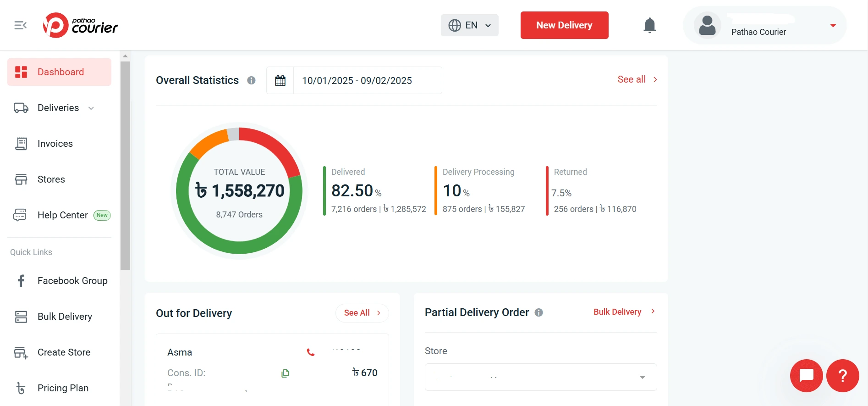This screenshot has width=868, height=406.
Task: Open the EN language dropdown
Action: pos(469,25)
